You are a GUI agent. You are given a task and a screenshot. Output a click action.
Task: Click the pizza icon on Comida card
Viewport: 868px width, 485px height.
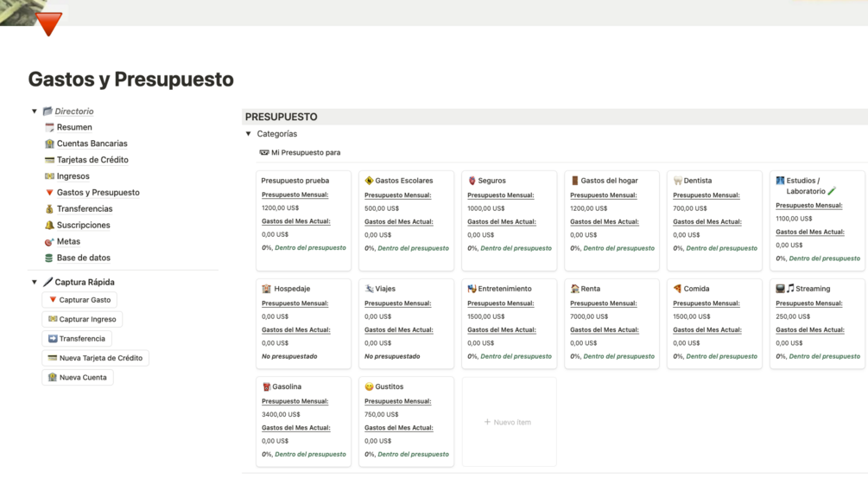[x=677, y=289]
